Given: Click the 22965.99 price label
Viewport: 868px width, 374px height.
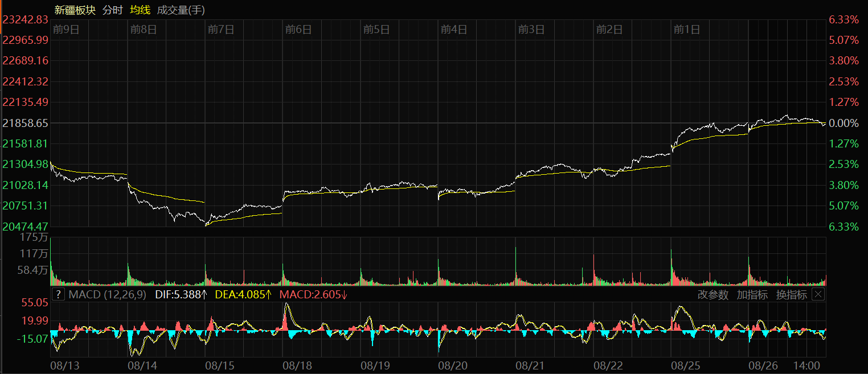Looking at the screenshot, I should pos(25,40).
